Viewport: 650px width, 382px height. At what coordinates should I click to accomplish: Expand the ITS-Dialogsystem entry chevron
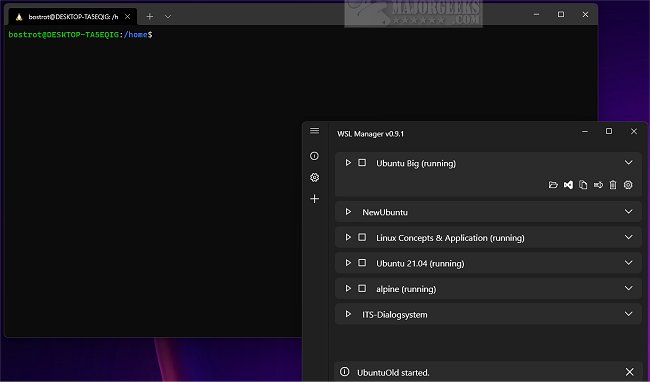(628, 314)
